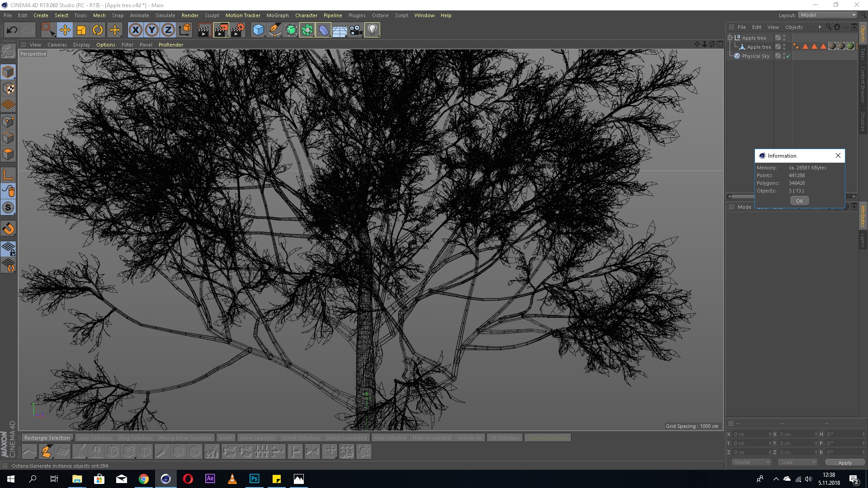Click the first orange triangle selection tag
868x488 pixels.
pyautogui.click(x=805, y=46)
